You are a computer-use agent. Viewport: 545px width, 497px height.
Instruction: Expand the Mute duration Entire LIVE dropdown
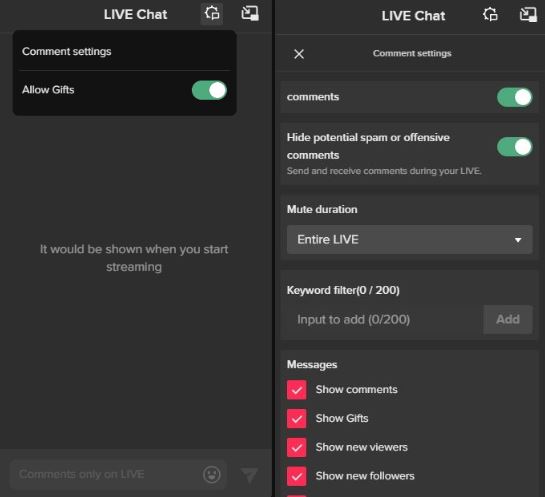coord(409,239)
